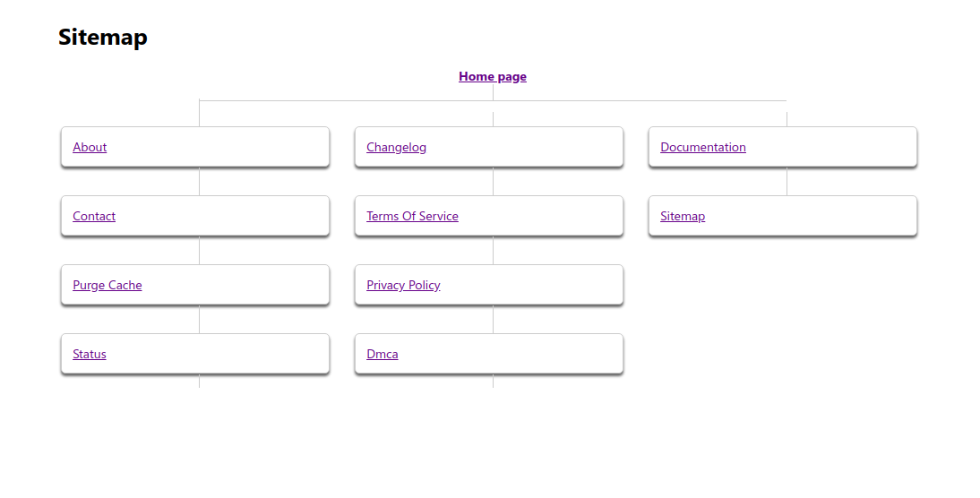Click the Dmca link

click(383, 355)
